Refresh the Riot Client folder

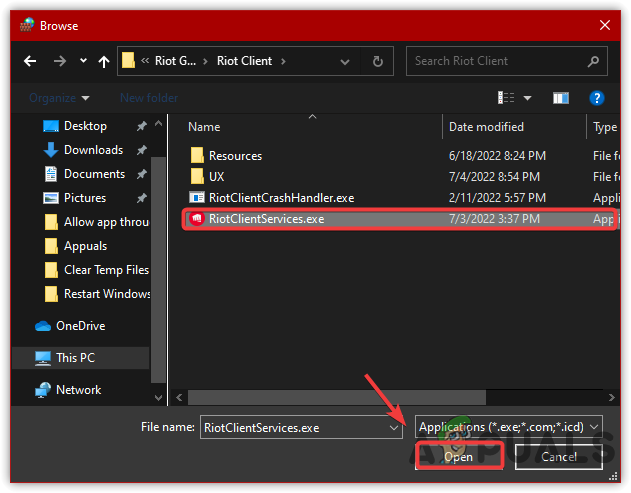pyautogui.click(x=377, y=61)
